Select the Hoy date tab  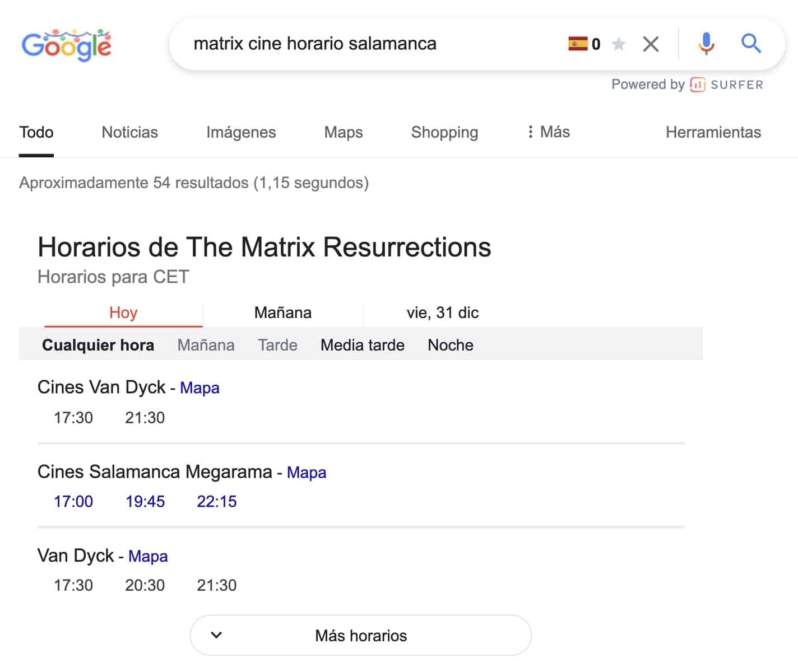pos(123,312)
